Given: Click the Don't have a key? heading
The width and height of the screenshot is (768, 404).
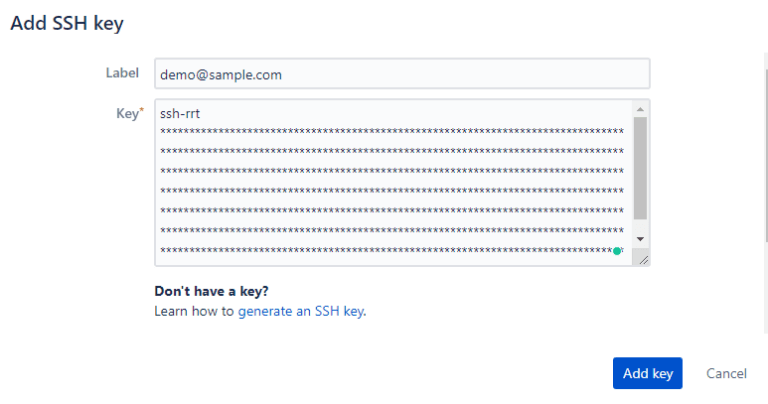Looking at the screenshot, I should [x=211, y=291].
